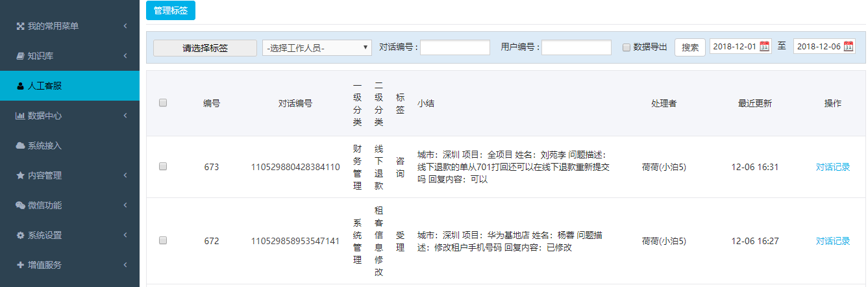Check the box for row 673
The height and width of the screenshot is (287, 868).
(163, 167)
